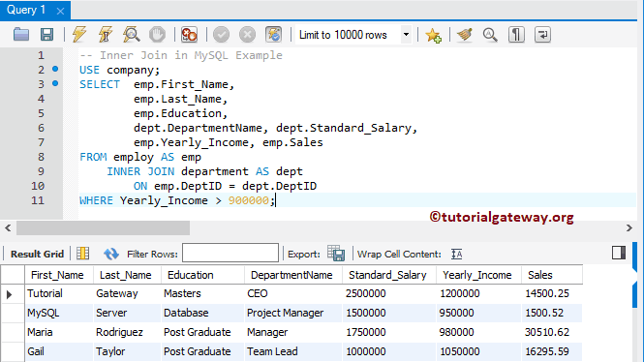Toggle result side panel icon
The image size is (644, 362).
(x=619, y=253)
